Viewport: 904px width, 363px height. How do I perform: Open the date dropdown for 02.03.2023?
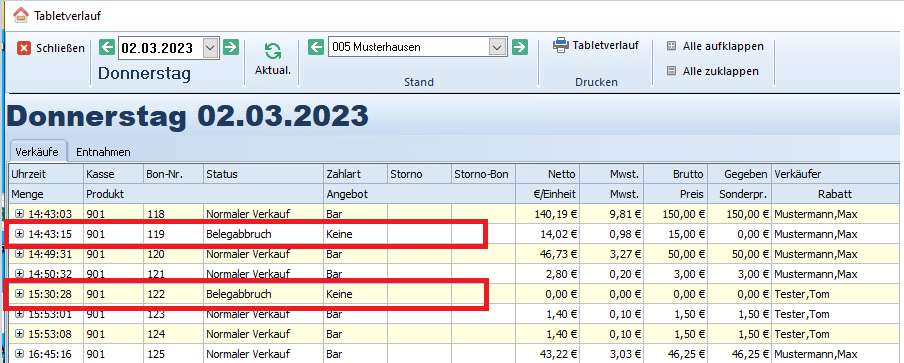point(211,48)
